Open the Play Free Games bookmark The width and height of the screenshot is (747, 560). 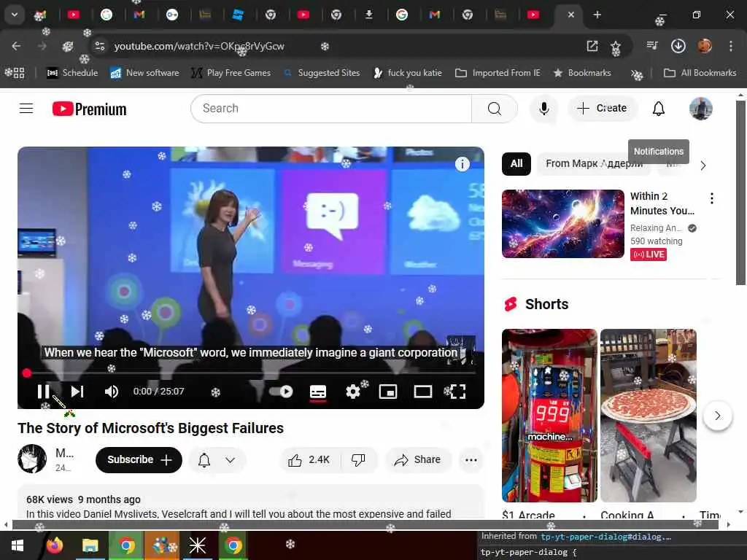[231, 73]
